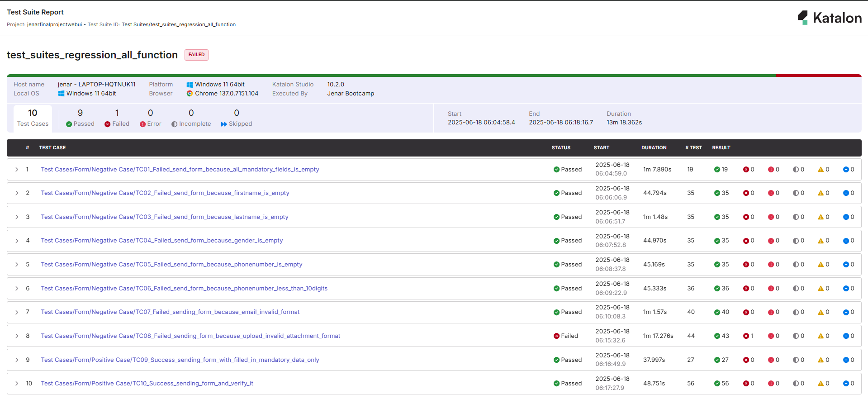Open TC01 all mandatory fields empty link
This screenshot has width=868, height=413.
[x=180, y=170]
